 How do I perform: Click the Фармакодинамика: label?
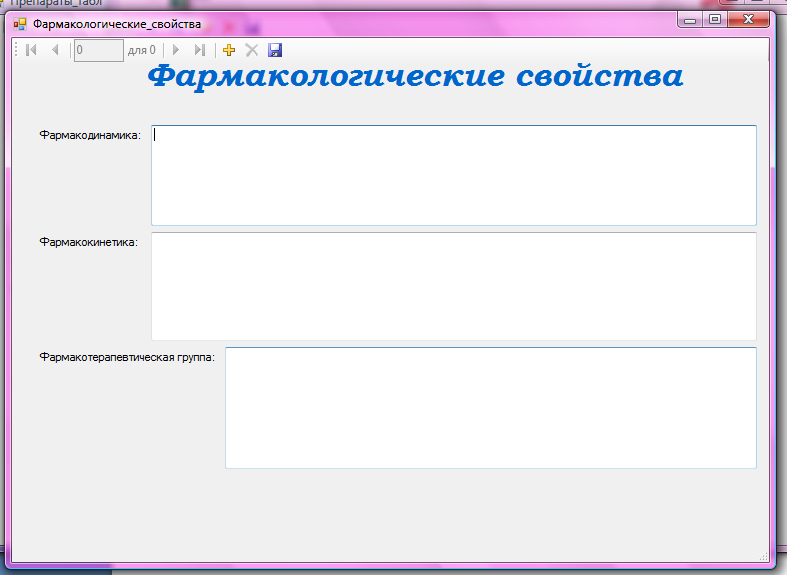pyautogui.click(x=90, y=135)
